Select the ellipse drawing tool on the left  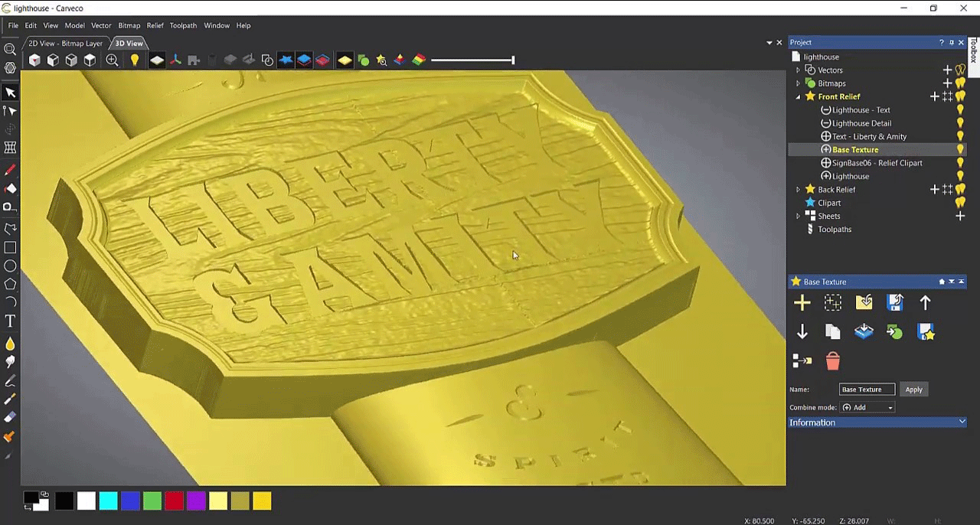(10, 266)
